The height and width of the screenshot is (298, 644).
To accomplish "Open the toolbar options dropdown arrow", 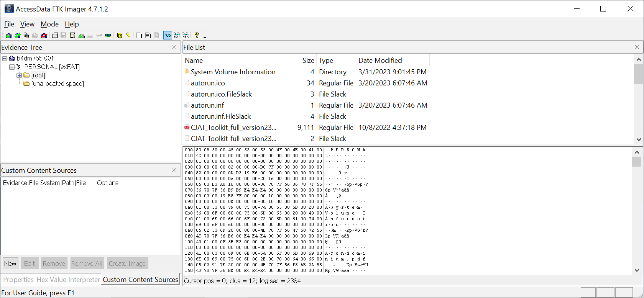I will [205, 37].
